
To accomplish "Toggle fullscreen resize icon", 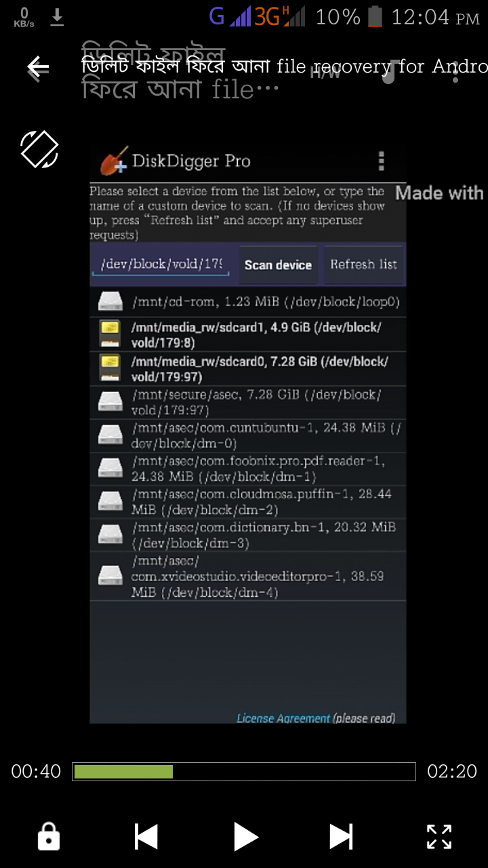I will 439,837.
